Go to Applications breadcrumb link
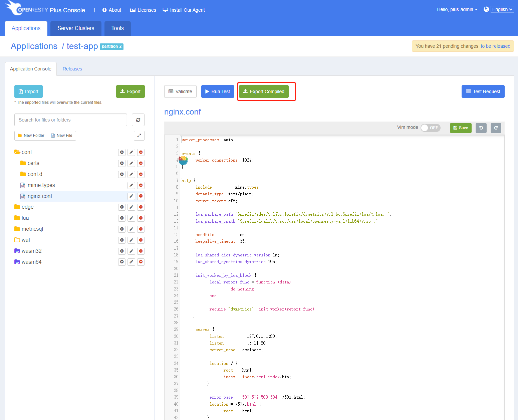The height and width of the screenshot is (420, 518). coord(34,46)
